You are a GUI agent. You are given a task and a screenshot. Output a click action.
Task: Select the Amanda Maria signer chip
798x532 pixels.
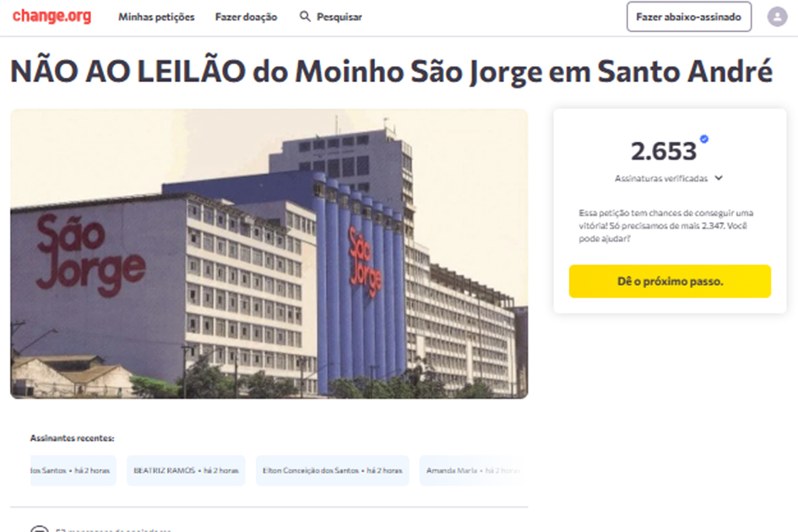[472, 470]
